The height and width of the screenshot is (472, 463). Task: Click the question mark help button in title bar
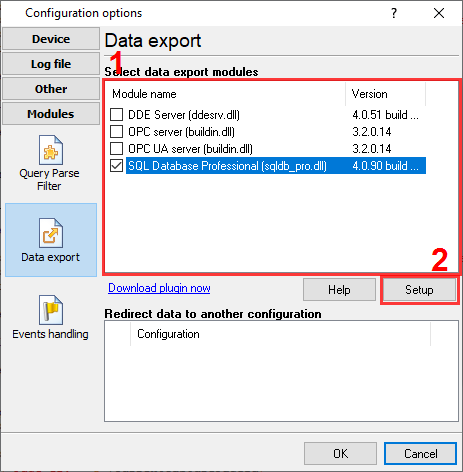394,13
